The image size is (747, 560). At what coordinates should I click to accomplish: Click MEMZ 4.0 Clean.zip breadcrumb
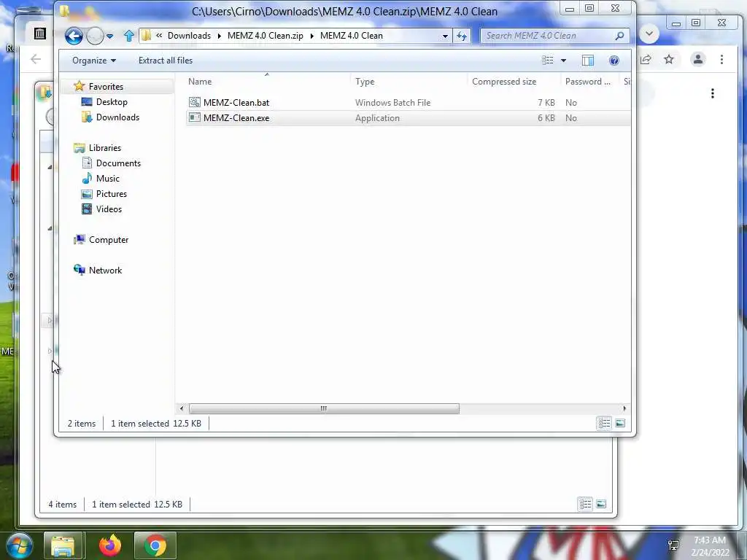266,36
